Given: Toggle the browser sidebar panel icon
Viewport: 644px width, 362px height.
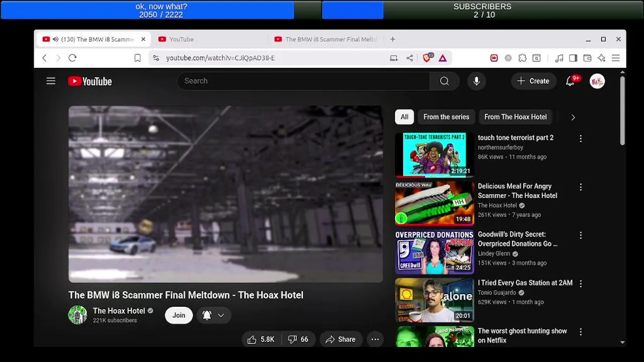Looking at the screenshot, I should [573, 58].
